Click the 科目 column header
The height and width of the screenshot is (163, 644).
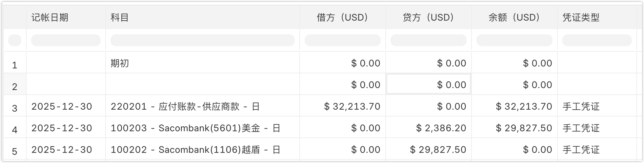point(120,17)
